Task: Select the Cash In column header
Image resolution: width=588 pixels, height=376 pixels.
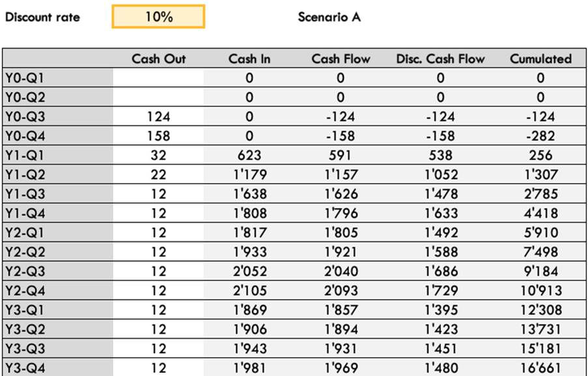Action: tap(249, 59)
